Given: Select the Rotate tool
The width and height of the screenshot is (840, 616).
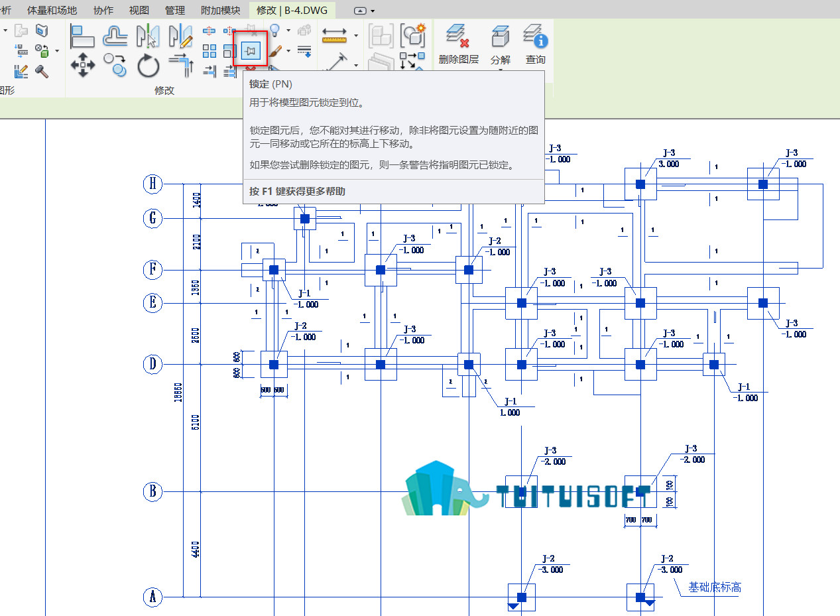Looking at the screenshot, I should [x=149, y=66].
